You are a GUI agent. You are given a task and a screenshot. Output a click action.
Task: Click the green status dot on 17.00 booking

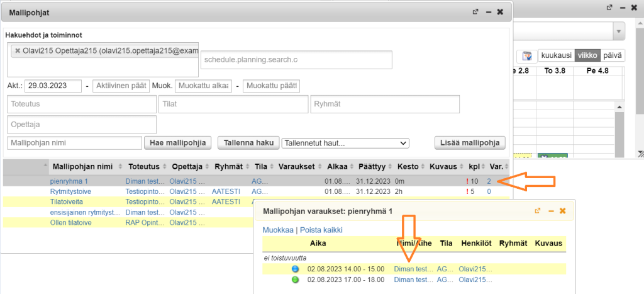pyautogui.click(x=295, y=280)
